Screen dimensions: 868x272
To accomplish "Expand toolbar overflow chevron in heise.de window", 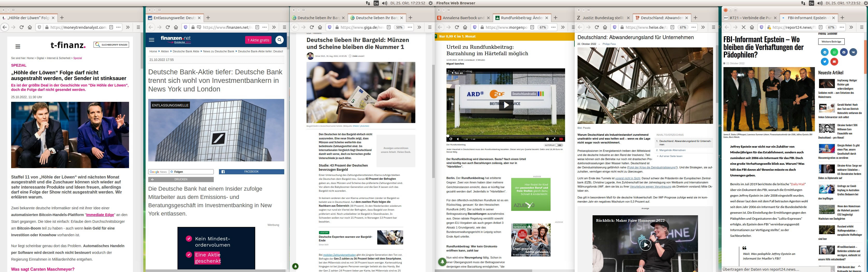I will pos(703,27).
